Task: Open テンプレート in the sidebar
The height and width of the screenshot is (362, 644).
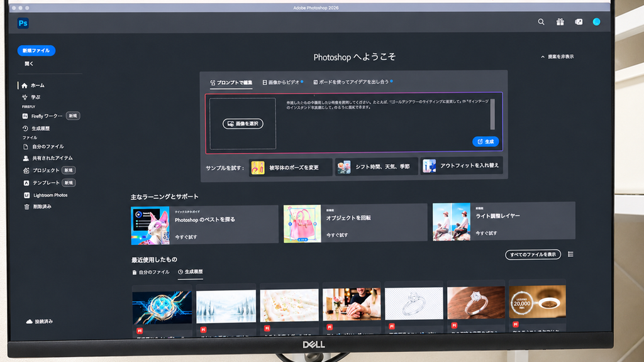Action: click(x=41, y=183)
